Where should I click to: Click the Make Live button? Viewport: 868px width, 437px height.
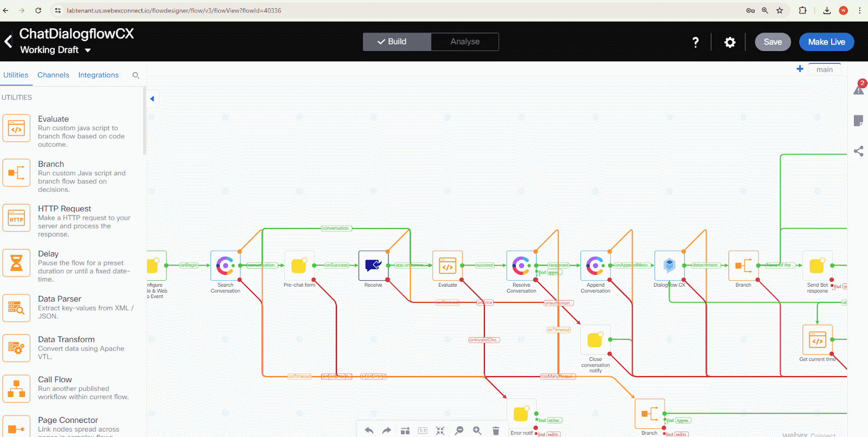(x=826, y=42)
